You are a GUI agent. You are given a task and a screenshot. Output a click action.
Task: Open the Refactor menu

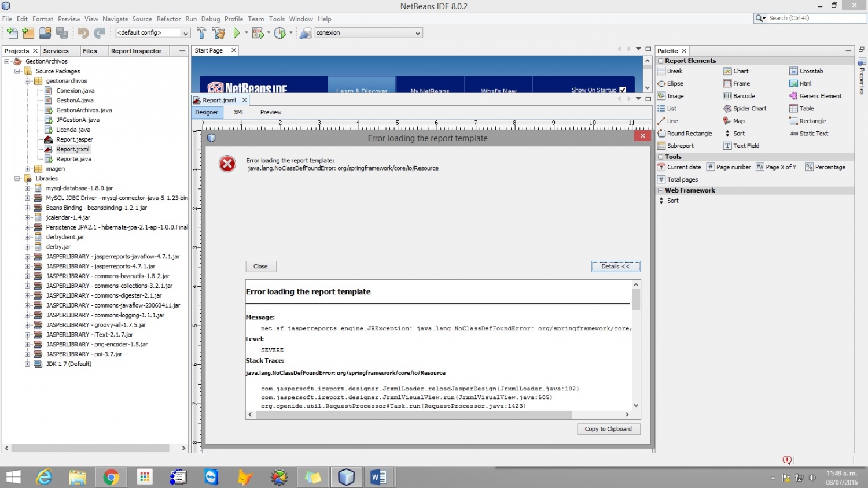(x=168, y=19)
